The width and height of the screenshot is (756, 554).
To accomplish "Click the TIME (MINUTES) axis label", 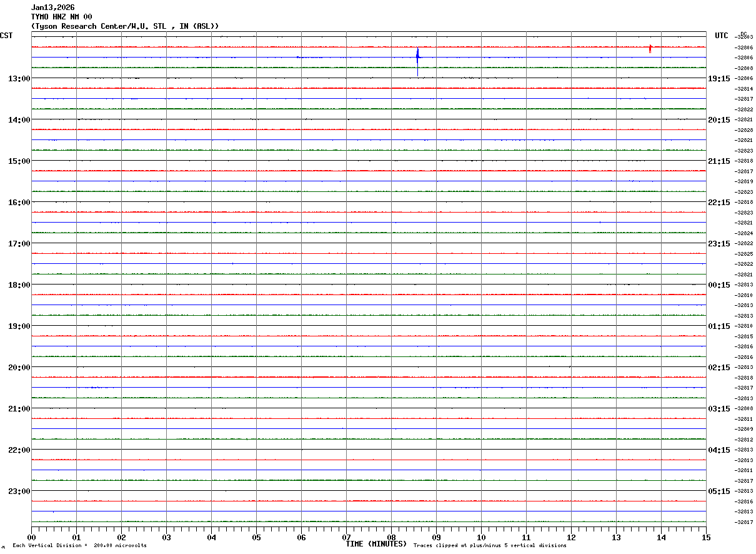I will click(376, 543).
